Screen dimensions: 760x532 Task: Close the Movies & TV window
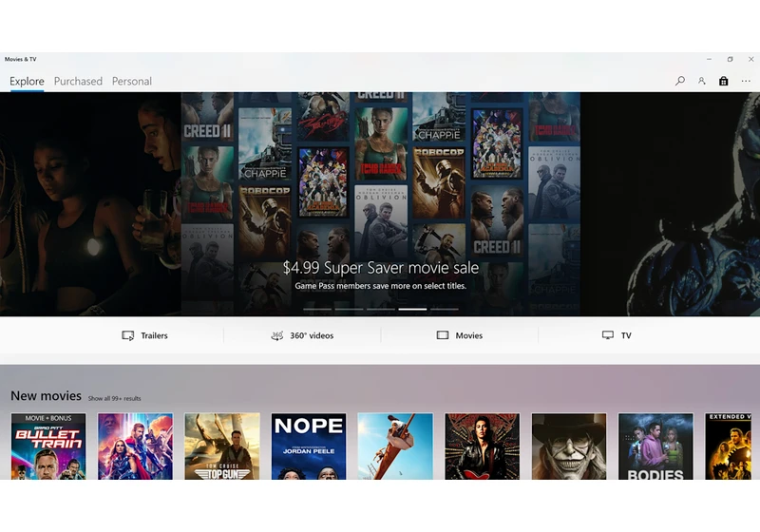750,59
